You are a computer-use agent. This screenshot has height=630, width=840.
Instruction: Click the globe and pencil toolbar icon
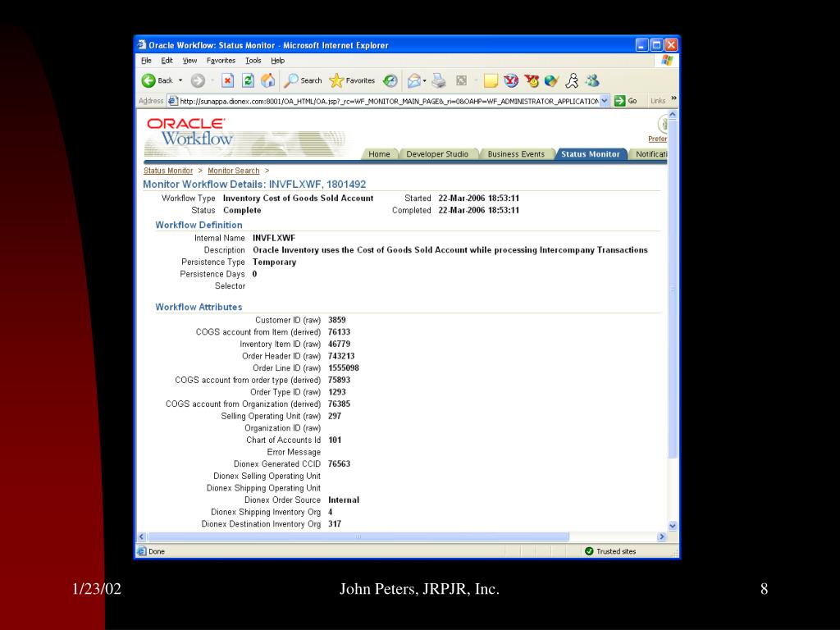click(x=551, y=80)
